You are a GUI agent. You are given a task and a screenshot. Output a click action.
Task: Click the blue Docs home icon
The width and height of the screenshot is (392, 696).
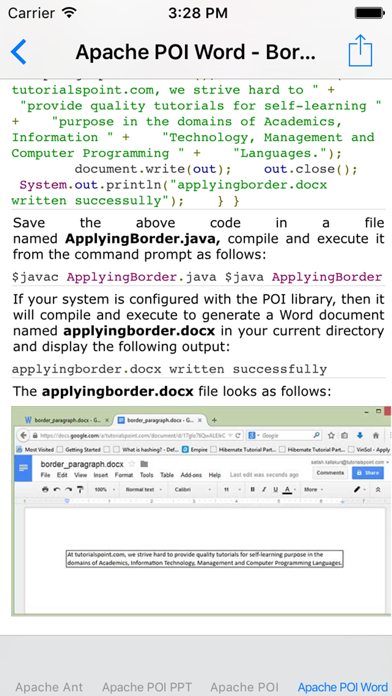[23, 468]
